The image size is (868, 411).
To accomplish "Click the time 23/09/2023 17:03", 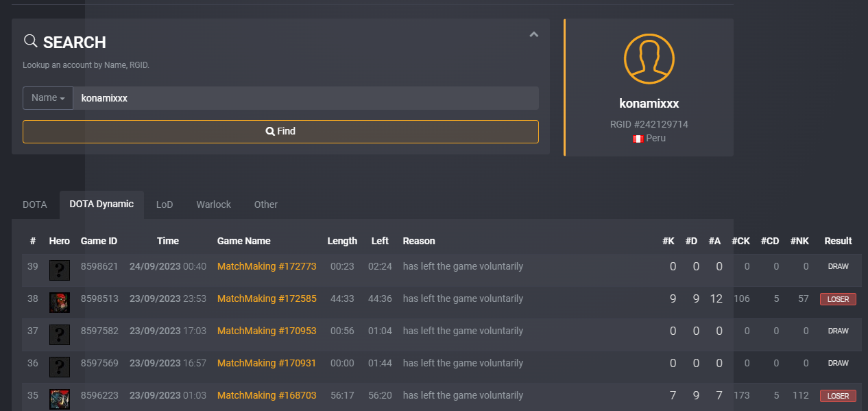I will point(168,331).
